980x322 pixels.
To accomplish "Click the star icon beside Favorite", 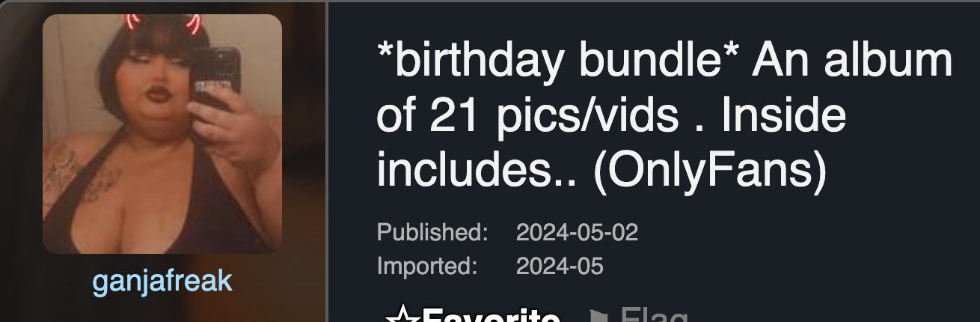I will pyautogui.click(x=402, y=316).
